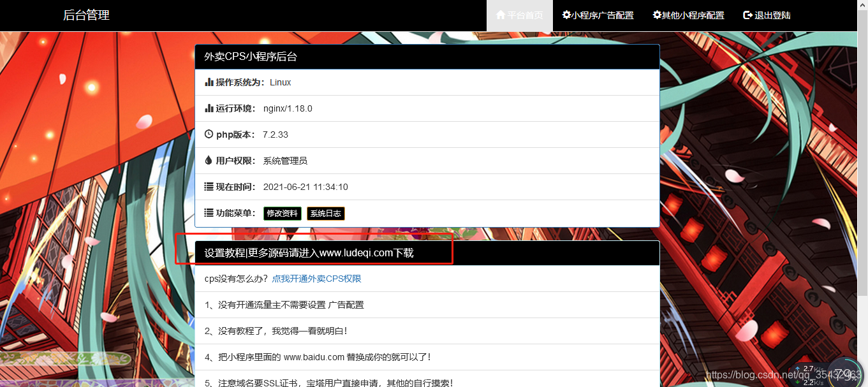Image resolution: width=868 pixels, height=387 pixels.
Task: Click the 后台管理 brand title
Action: 86,15
